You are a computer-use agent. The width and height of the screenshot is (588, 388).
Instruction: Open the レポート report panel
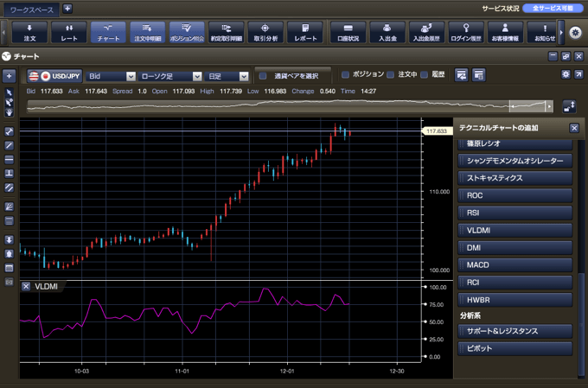305,32
